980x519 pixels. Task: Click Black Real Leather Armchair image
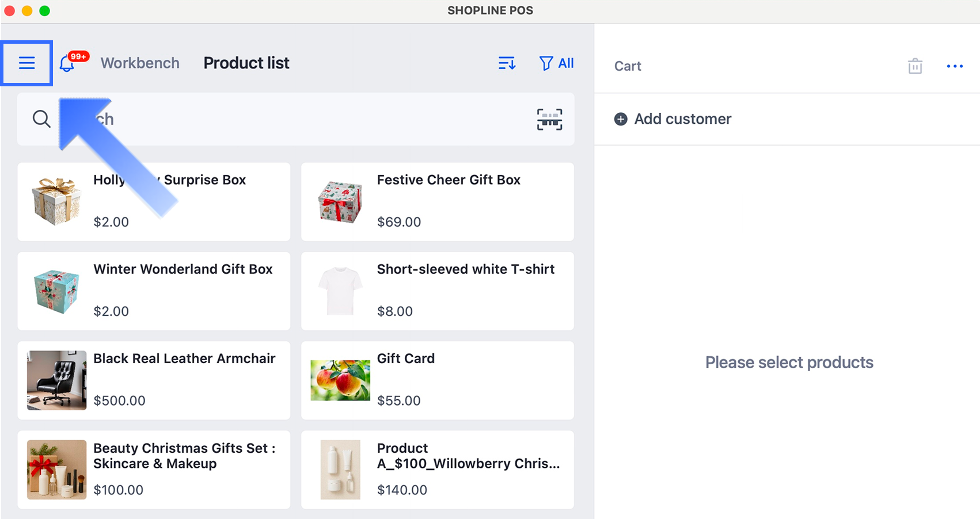[x=56, y=380]
